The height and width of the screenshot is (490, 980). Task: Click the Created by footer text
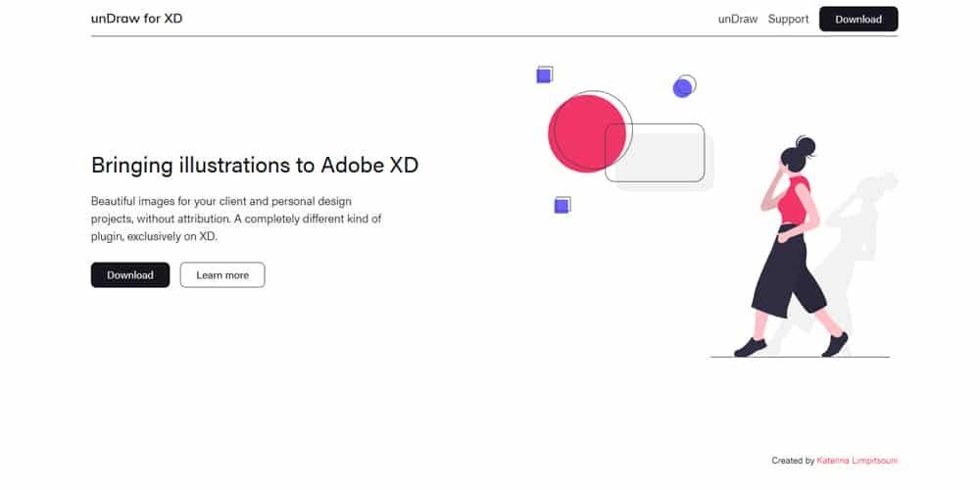[x=793, y=461]
